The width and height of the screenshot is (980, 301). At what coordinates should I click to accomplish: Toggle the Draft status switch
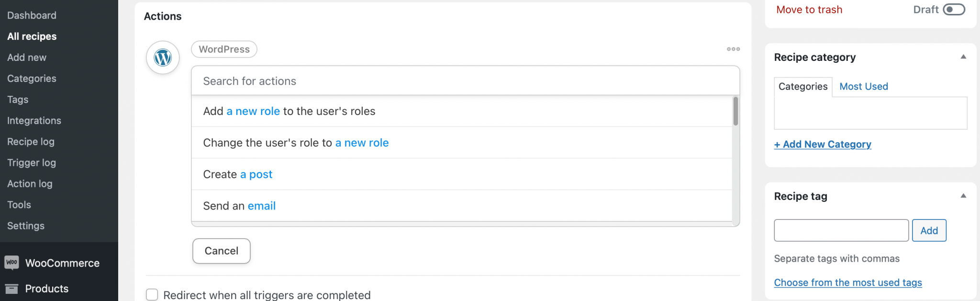click(954, 10)
